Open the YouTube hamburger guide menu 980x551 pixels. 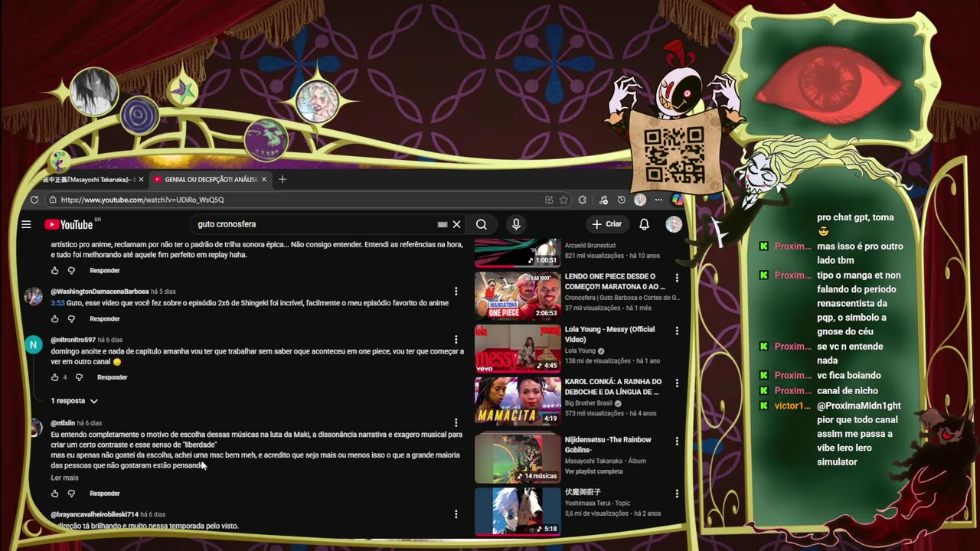[26, 224]
